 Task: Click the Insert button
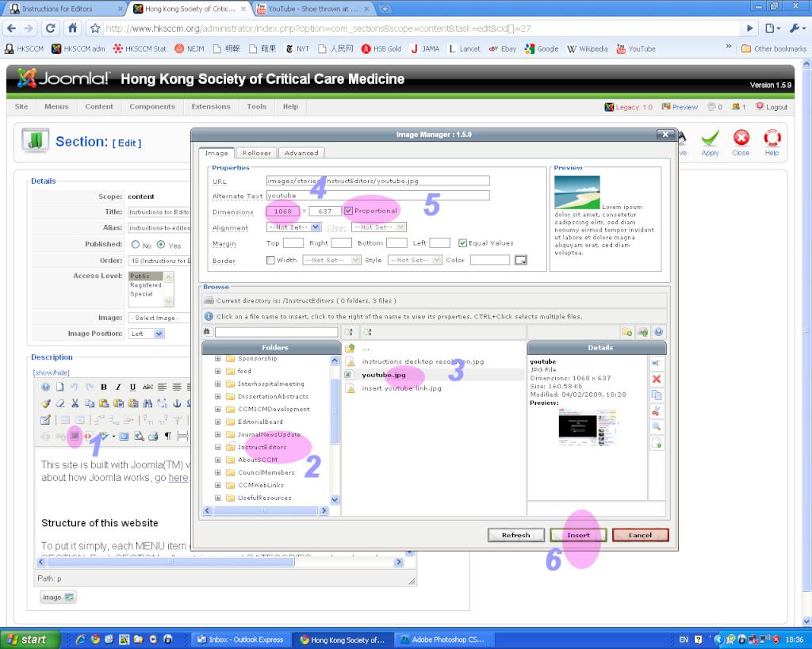(578, 535)
